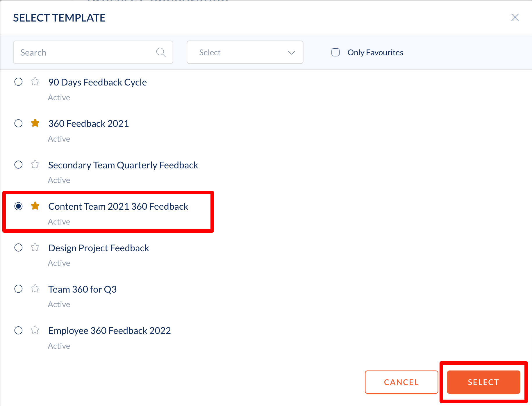Image resolution: width=532 pixels, height=406 pixels.
Task: Click Content Team 2021 360 Feedback radio
Action: pos(18,206)
